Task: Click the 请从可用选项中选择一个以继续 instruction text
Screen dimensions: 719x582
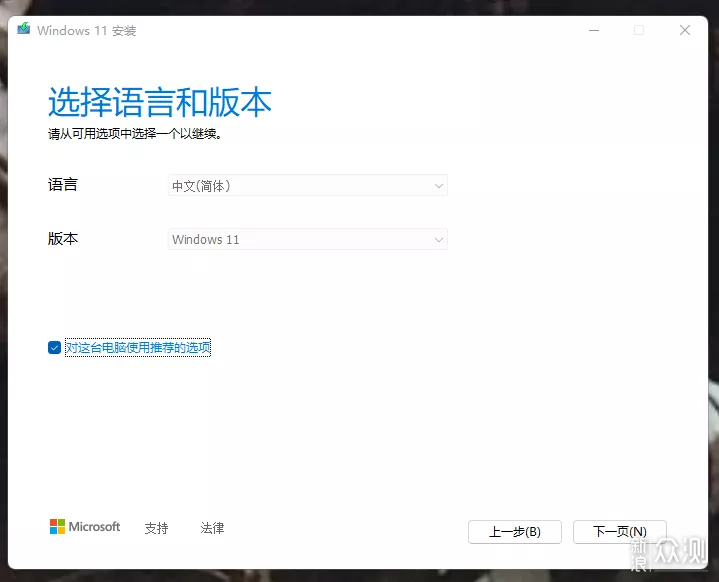Action: pos(135,134)
